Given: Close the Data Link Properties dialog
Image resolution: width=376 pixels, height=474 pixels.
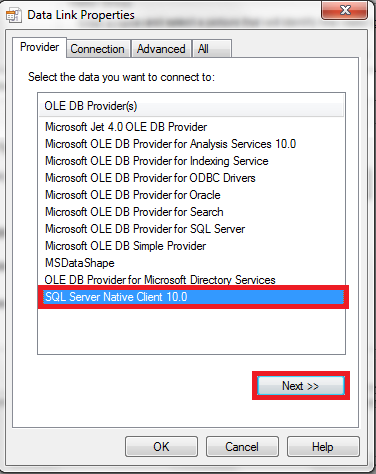Looking at the screenshot, I should pos(345,10).
